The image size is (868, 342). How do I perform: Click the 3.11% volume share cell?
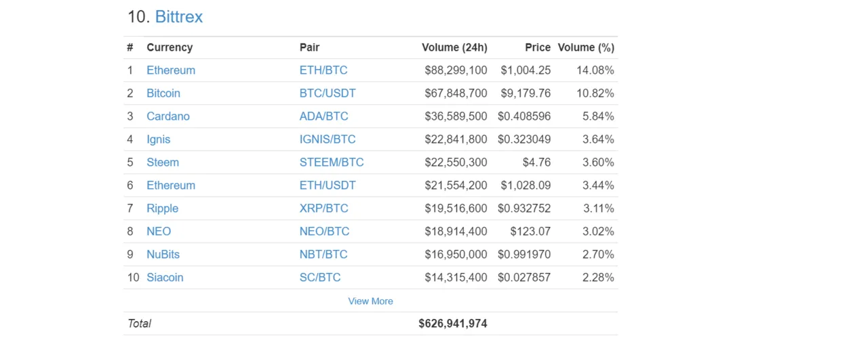598,209
